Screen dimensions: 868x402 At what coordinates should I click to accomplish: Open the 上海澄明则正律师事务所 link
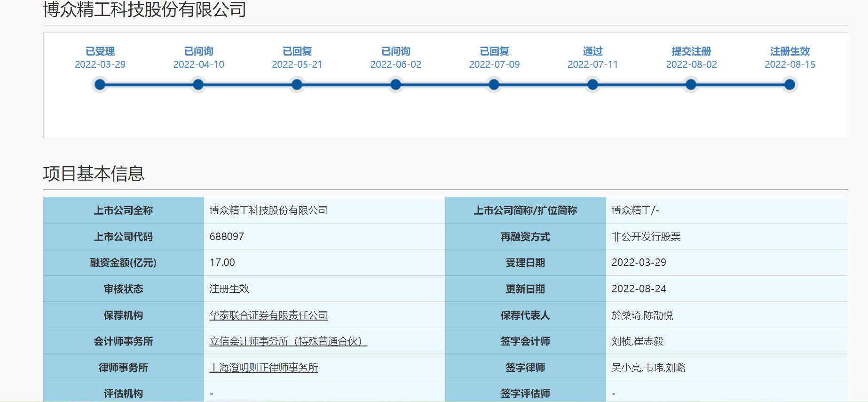coord(264,368)
